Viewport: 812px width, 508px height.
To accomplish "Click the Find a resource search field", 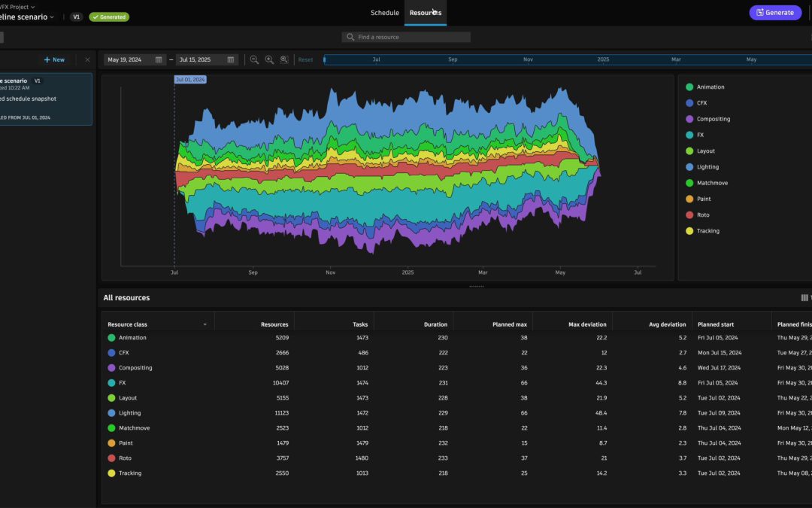I will click(406, 37).
